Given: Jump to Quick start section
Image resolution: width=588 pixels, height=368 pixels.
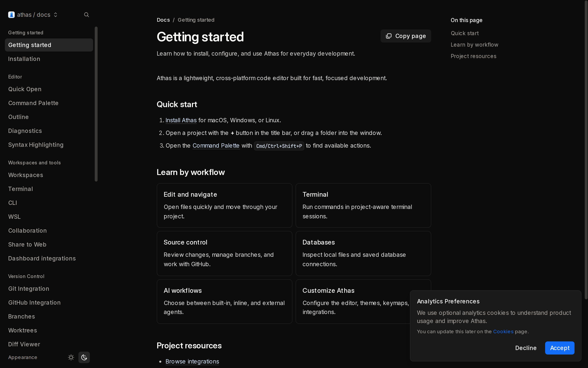Looking at the screenshot, I should pos(464,33).
